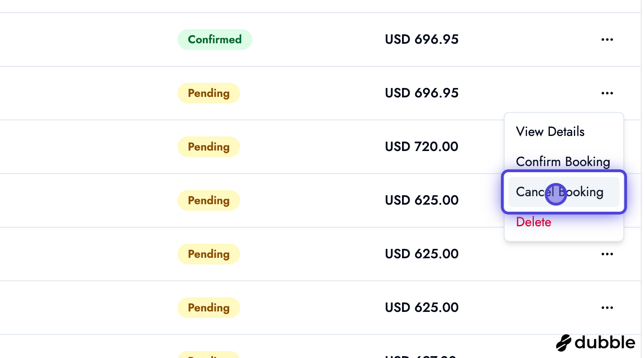The image size is (644, 358).
Task: Click ellipsis icon on the bottom USD 625.00 row
Action: (607, 308)
